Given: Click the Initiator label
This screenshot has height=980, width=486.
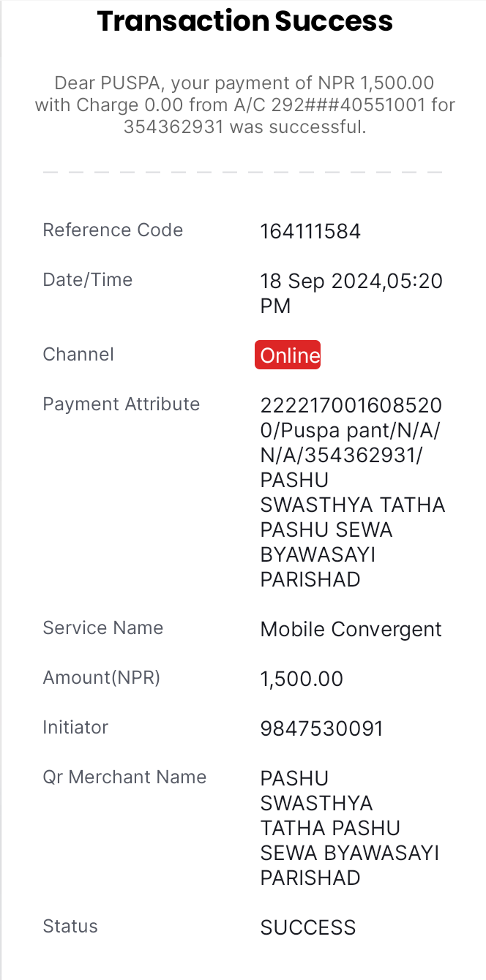Looking at the screenshot, I should tap(75, 728).
